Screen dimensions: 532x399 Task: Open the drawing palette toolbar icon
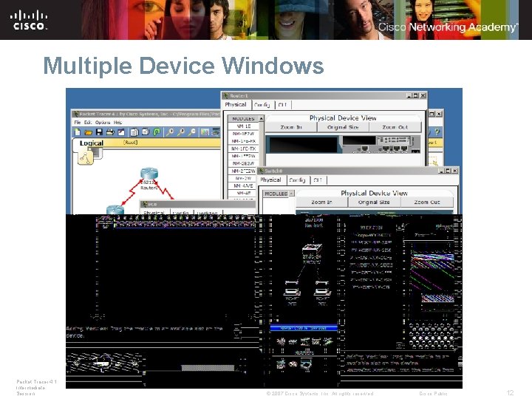205,132
